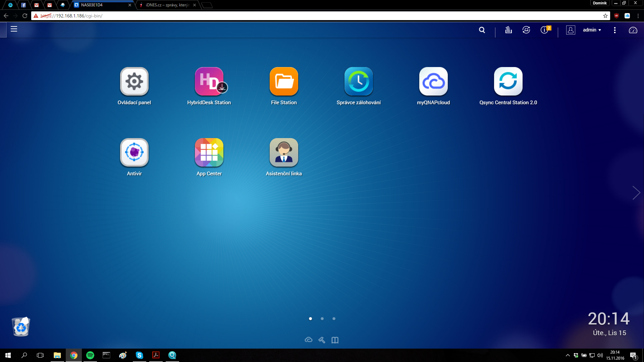Go to next desktop page arrow
Screen dimensions: 644x362
coord(636,193)
